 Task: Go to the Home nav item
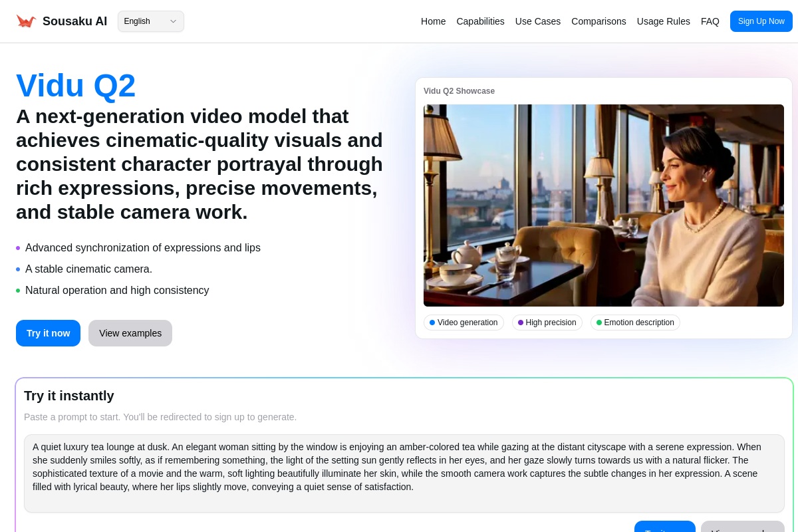[433, 21]
